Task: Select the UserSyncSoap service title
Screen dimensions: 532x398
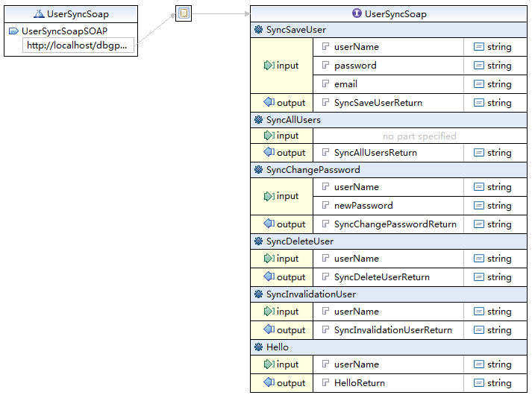Action: point(78,14)
